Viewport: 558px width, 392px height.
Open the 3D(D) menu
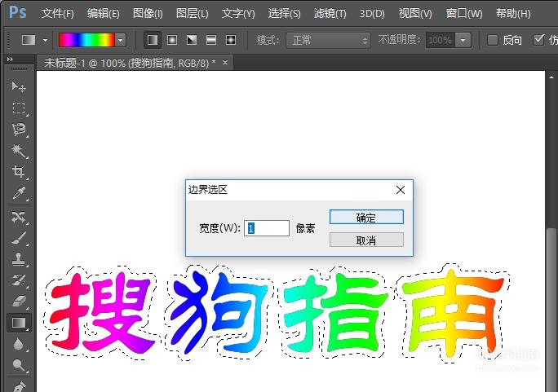click(x=372, y=14)
